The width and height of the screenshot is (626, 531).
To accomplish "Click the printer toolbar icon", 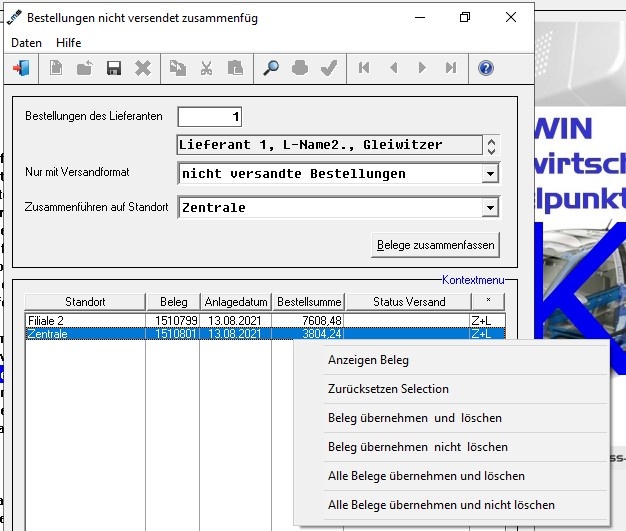I will 300,68.
